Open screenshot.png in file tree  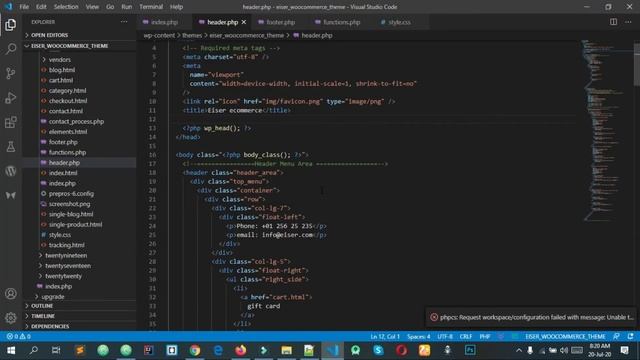[x=69, y=204]
